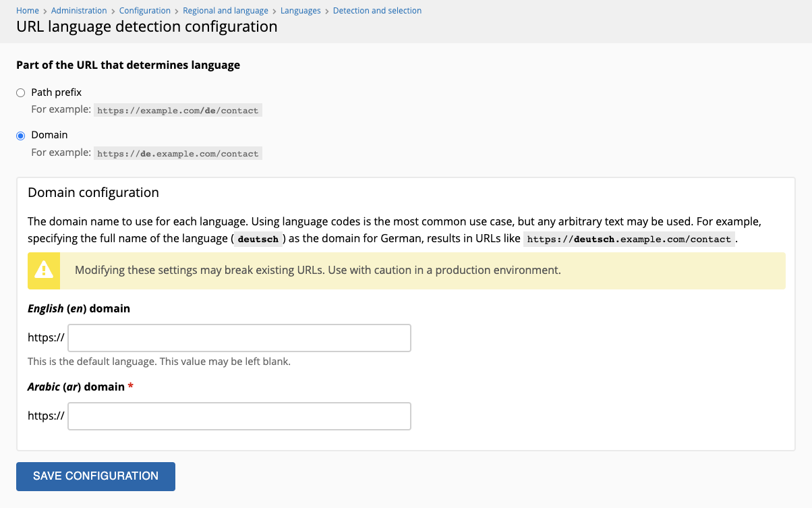Screen dimensions: 812x508
Task: Open the Languages breadcrumb link
Action: point(300,10)
